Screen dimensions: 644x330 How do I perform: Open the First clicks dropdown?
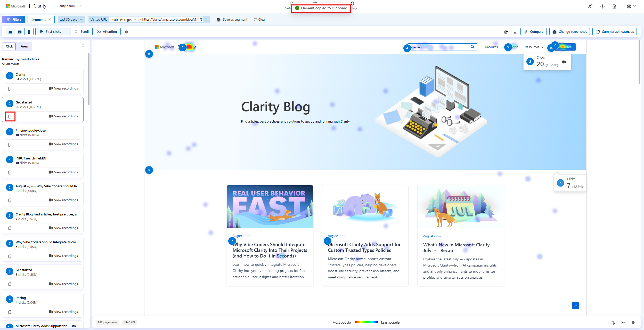point(67,31)
